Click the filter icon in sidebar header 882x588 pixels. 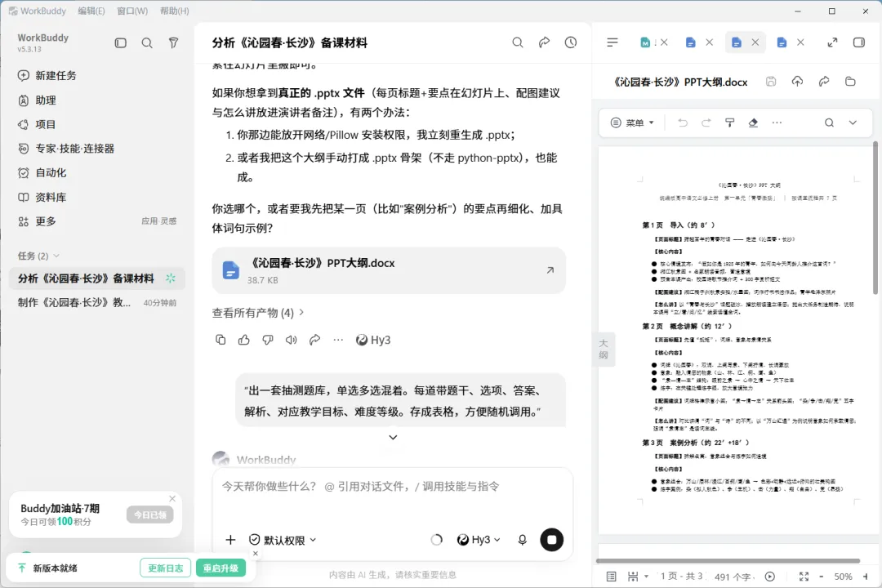point(173,42)
